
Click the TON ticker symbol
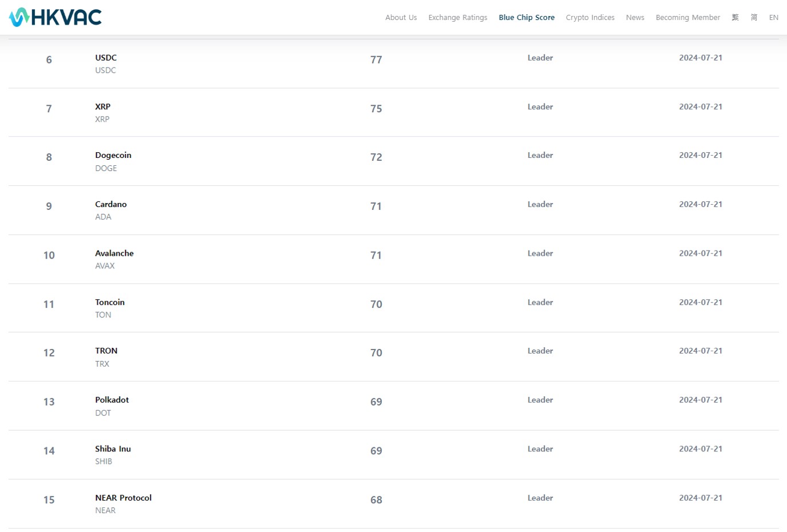[x=103, y=315]
